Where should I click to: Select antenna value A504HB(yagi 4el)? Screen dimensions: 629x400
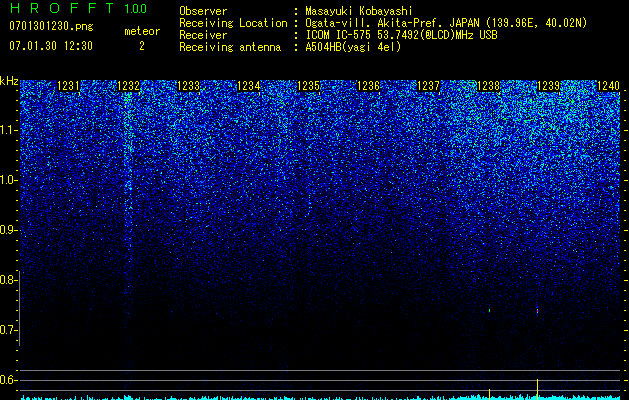tap(353, 47)
